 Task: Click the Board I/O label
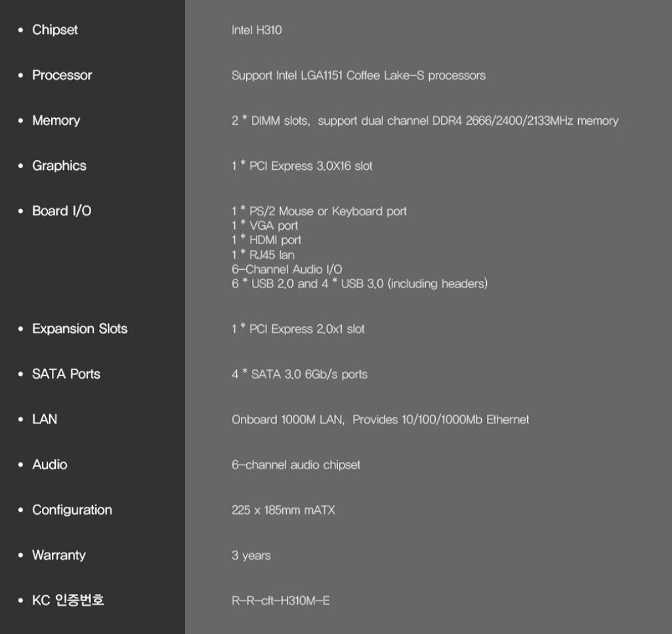(x=62, y=211)
